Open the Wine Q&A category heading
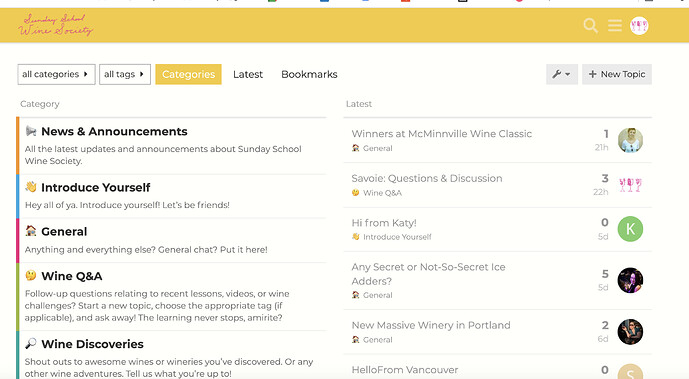This screenshot has width=689, height=379. [x=72, y=276]
